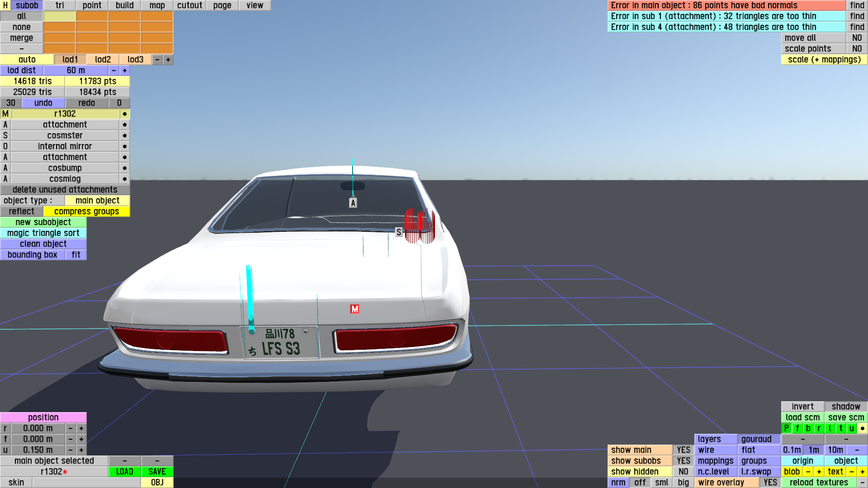
Task: Toggle show main YES setting
Action: pyautogui.click(x=683, y=450)
